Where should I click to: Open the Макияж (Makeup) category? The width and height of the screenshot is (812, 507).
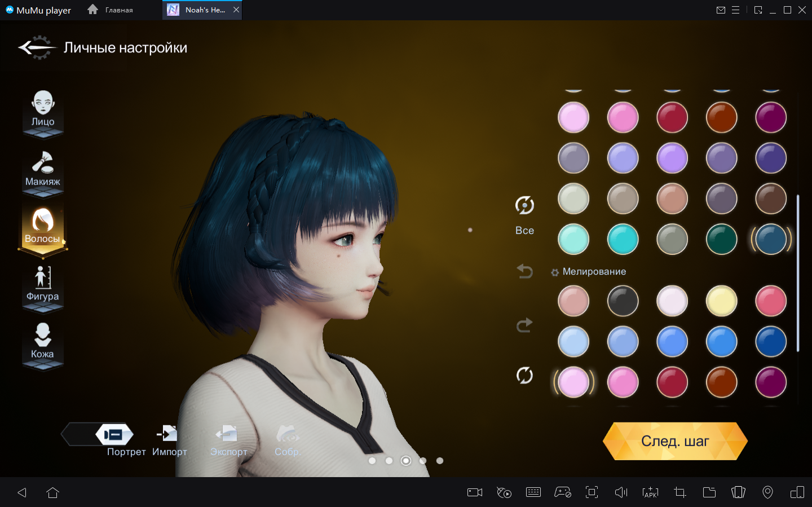coord(43,170)
